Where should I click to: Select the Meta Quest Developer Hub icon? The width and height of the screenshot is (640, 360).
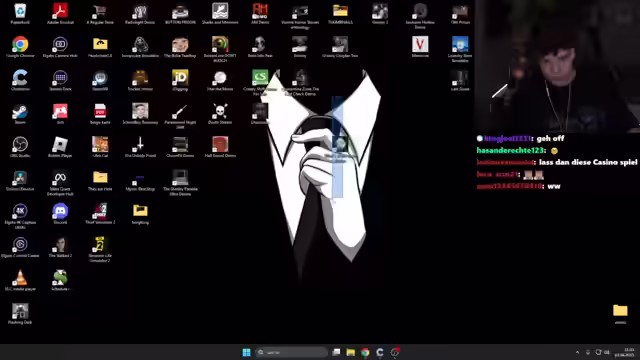click(x=60, y=182)
